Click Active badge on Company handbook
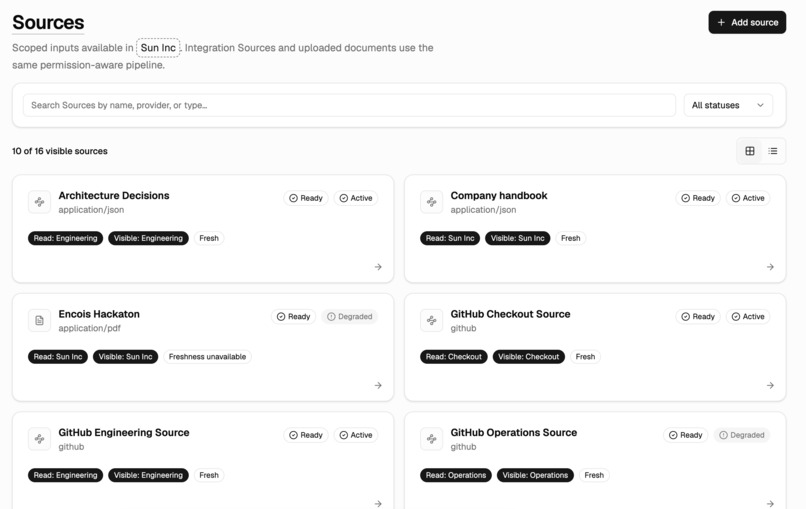The image size is (806, 509). click(748, 198)
